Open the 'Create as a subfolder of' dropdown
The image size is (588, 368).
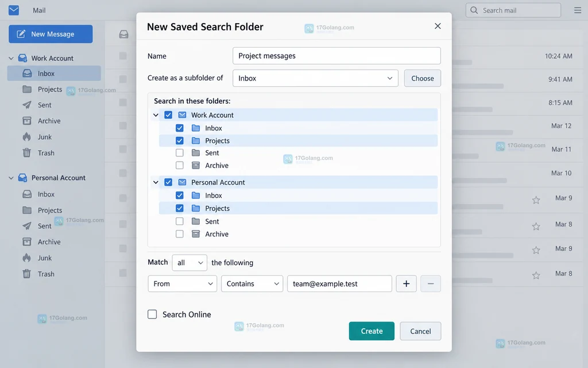tap(315, 78)
